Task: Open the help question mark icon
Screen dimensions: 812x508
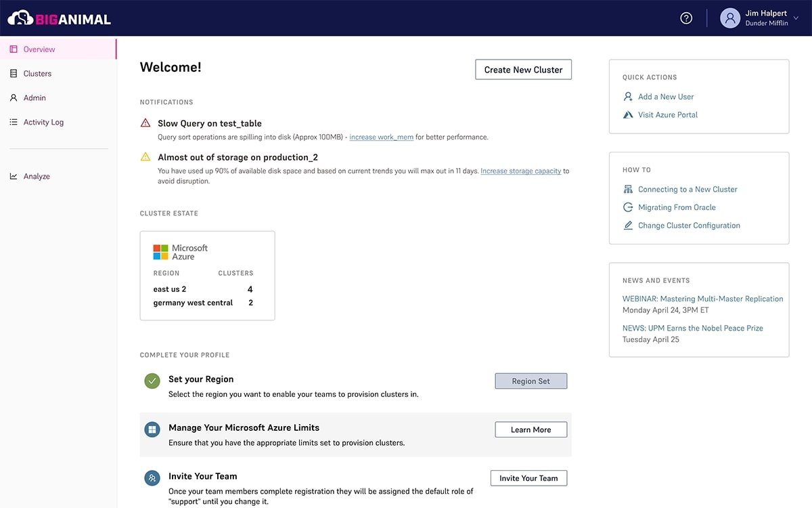Action: 685,18
